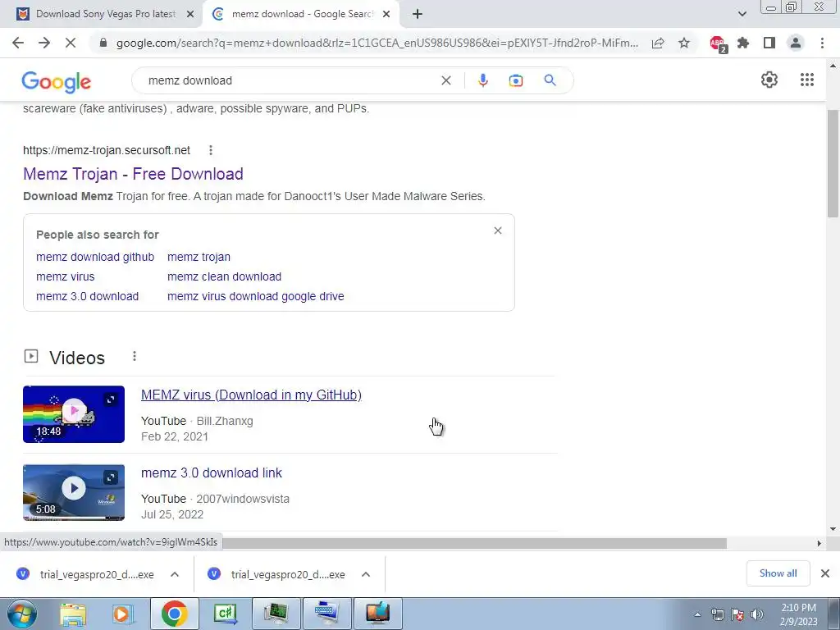Image resolution: width=840 pixels, height=630 pixels.
Task: Dismiss People also search for box
Action: pos(498,231)
